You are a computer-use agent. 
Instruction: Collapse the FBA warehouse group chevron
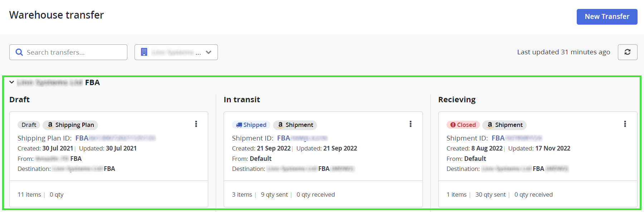click(x=12, y=82)
